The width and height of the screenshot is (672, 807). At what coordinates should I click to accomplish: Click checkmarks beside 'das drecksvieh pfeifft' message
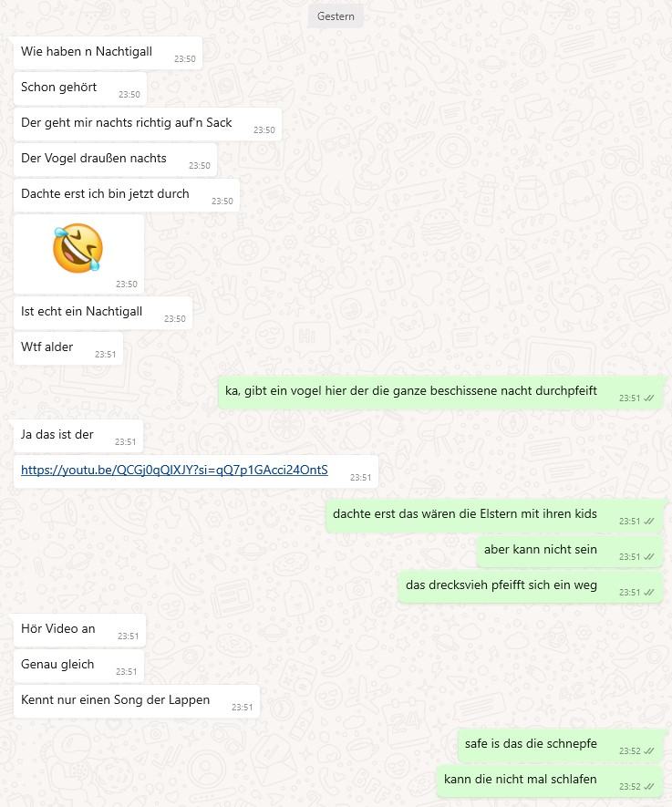(649, 593)
